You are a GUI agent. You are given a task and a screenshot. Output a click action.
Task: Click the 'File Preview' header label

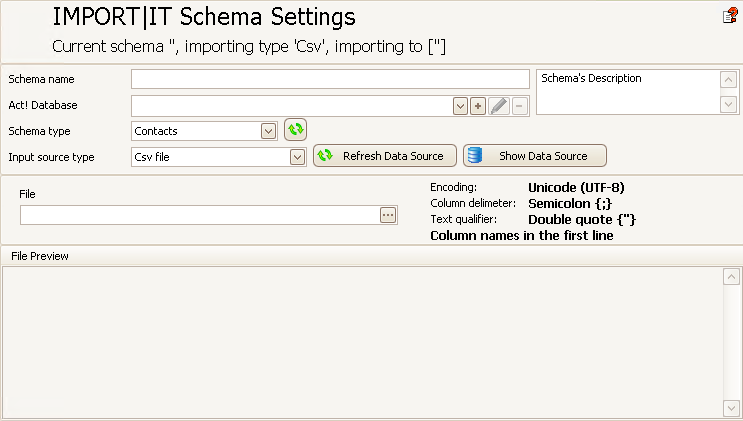click(40, 256)
